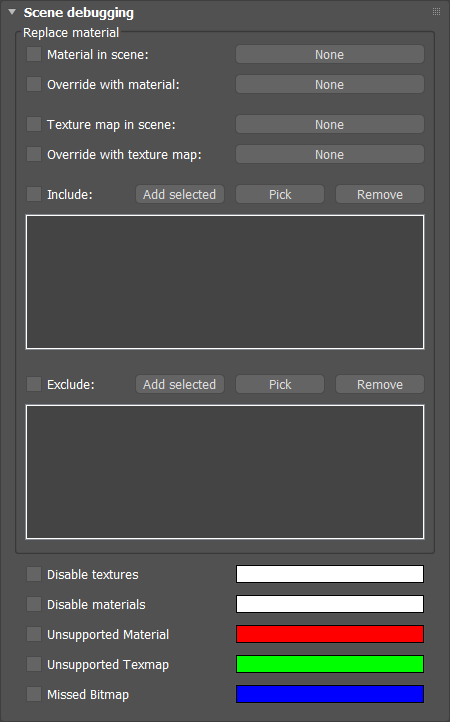Open the green Unsupported Texmap color swatch
The width and height of the screenshot is (450, 722).
click(x=330, y=664)
